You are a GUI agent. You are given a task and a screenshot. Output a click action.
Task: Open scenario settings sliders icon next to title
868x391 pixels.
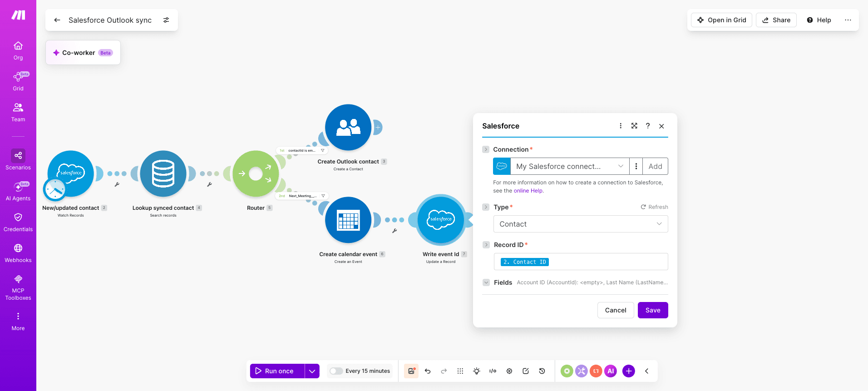click(166, 20)
